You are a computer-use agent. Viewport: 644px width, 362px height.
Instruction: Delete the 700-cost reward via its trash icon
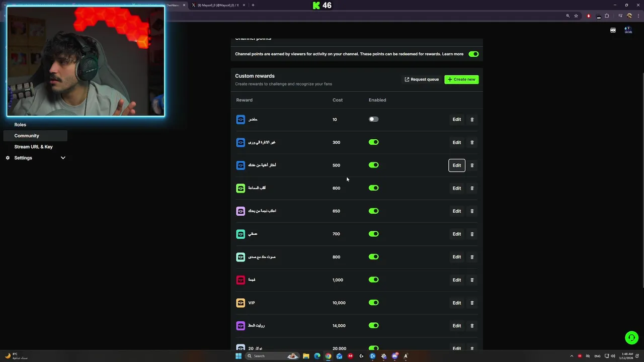click(472, 234)
